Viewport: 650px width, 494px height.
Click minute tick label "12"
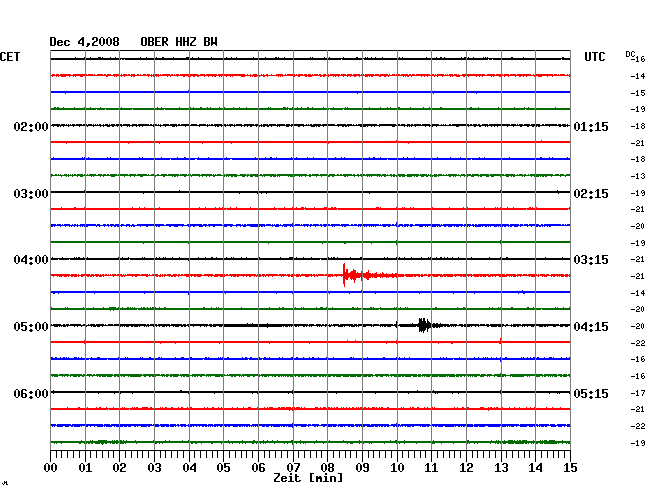coord(466,468)
